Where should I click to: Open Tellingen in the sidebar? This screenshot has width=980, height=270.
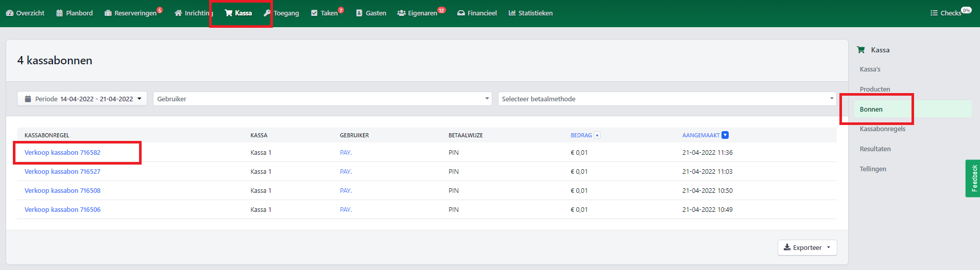point(873,169)
